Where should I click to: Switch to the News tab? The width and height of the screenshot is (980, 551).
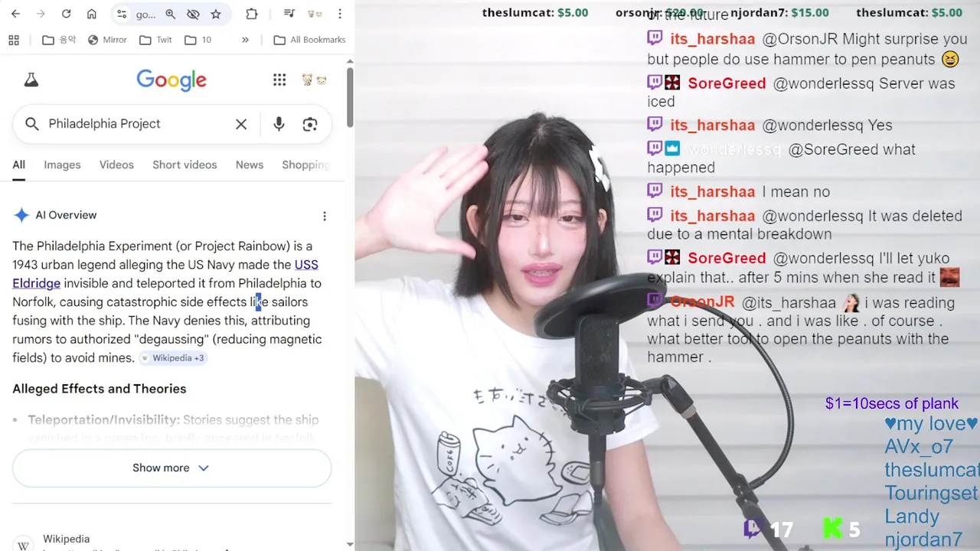click(250, 165)
